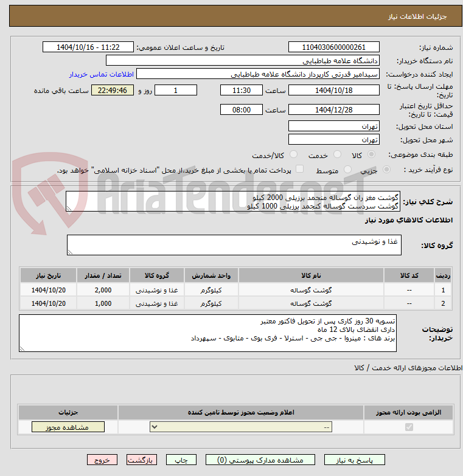Toggle the الزامی بودن ارائه مجوز checkbox
The height and width of the screenshot is (476, 463).
[x=409, y=427]
